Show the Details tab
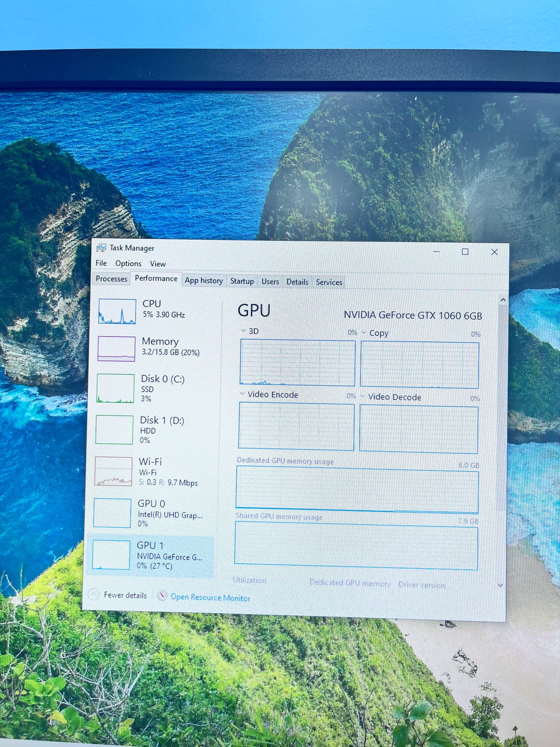Viewport: 560px width, 747px height. (297, 282)
